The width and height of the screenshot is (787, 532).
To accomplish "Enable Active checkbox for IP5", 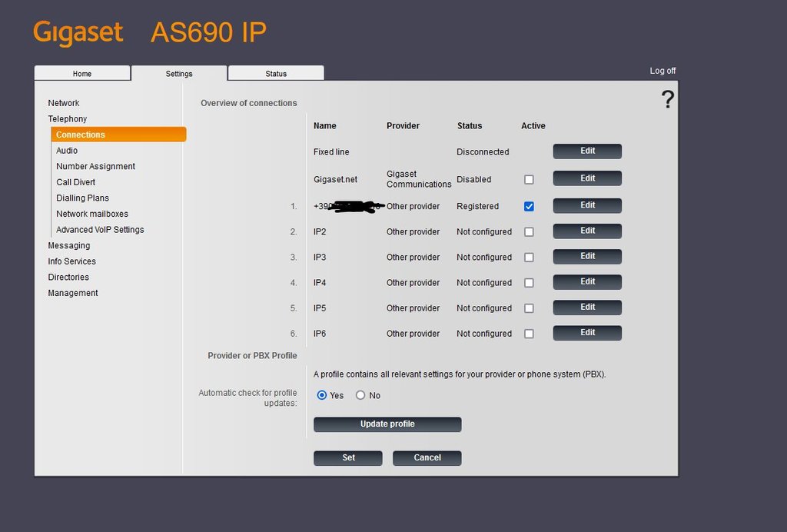I will coord(529,308).
